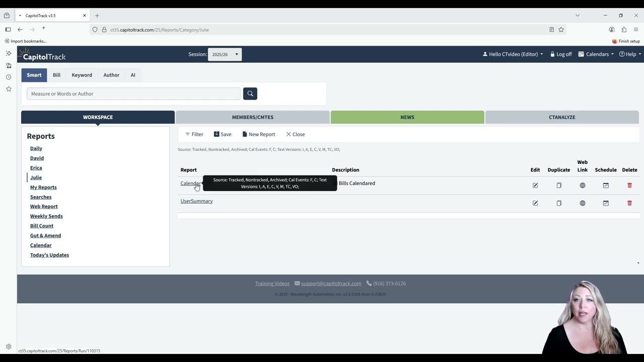Switch to AI search tab
The width and height of the screenshot is (644, 362).
coord(133,75)
